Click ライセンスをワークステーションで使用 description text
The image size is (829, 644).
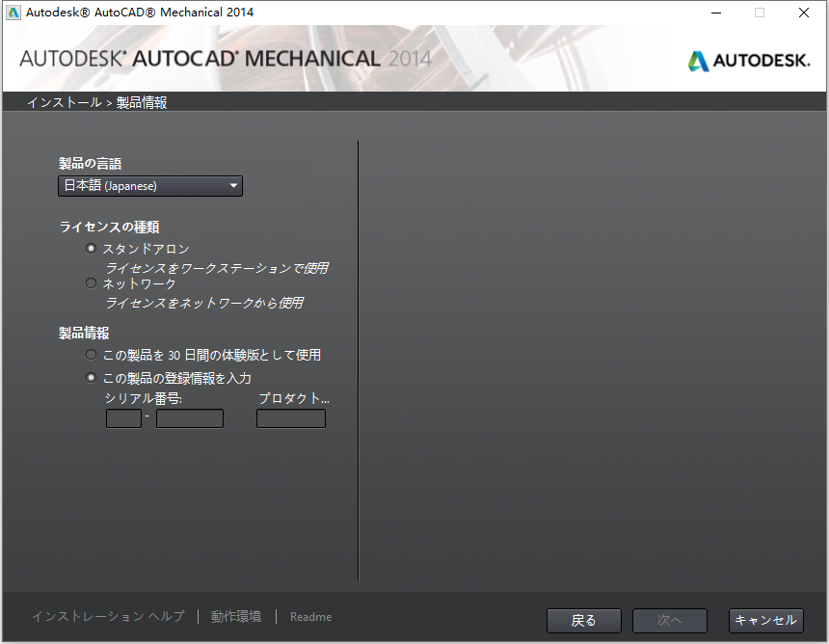click(217, 268)
